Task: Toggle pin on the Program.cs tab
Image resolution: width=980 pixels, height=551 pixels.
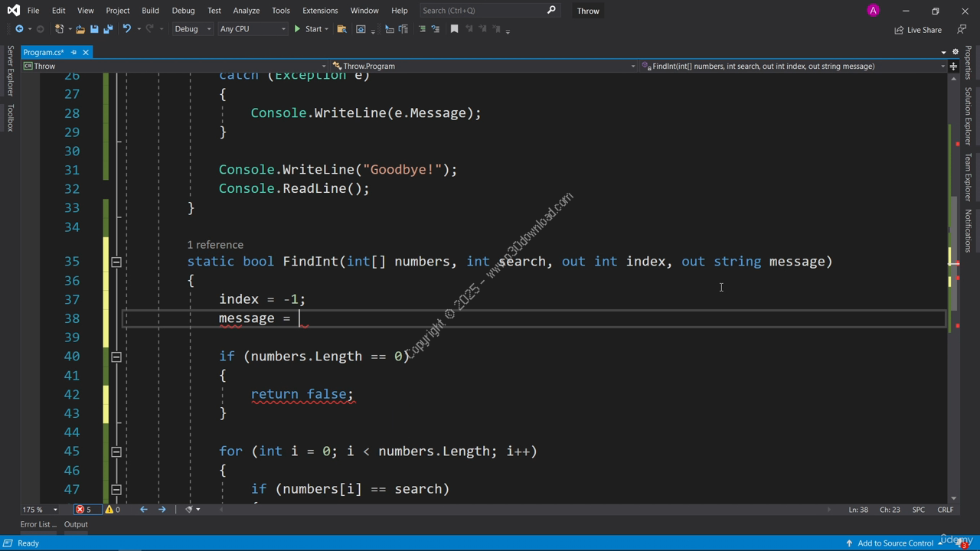Action: click(73, 52)
